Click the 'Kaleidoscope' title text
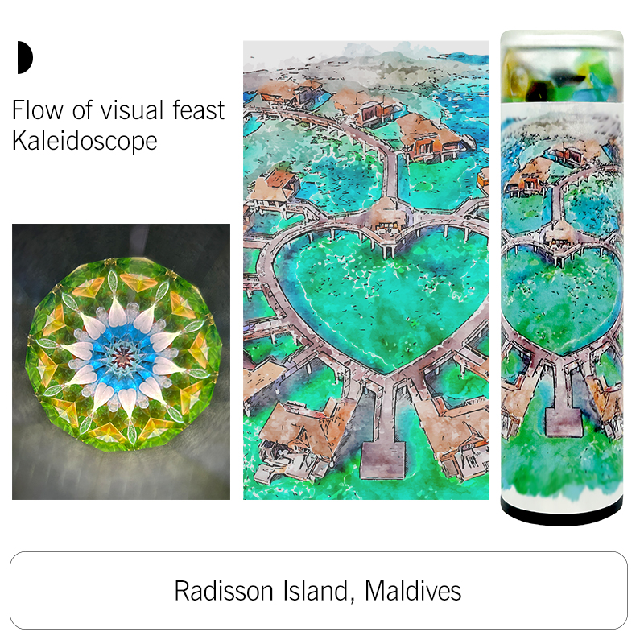This screenshot has width=644, height=644. [85, 142]
